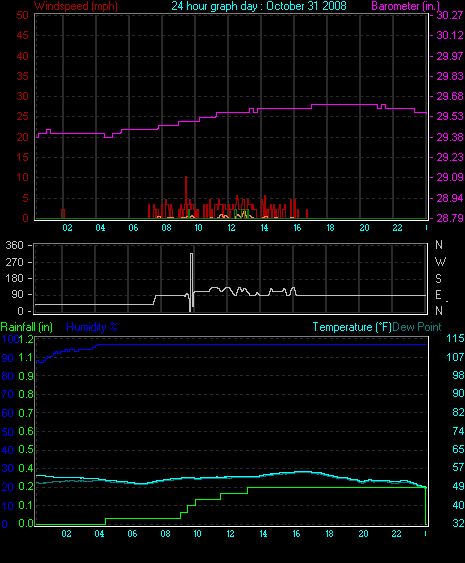Click the blue humidity value 70
465x563 pixels.
(8, 395)
